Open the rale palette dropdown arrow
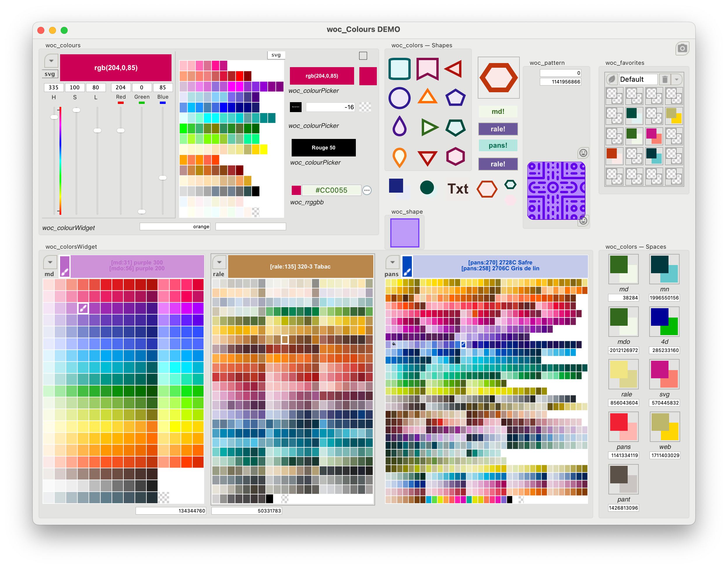728x568 pixels. pos(219,262)
